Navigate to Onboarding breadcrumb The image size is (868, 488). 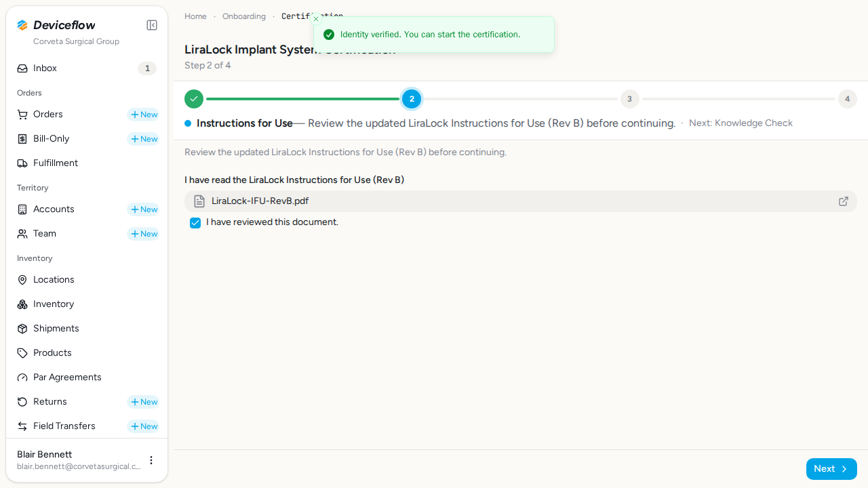point(244,16)
